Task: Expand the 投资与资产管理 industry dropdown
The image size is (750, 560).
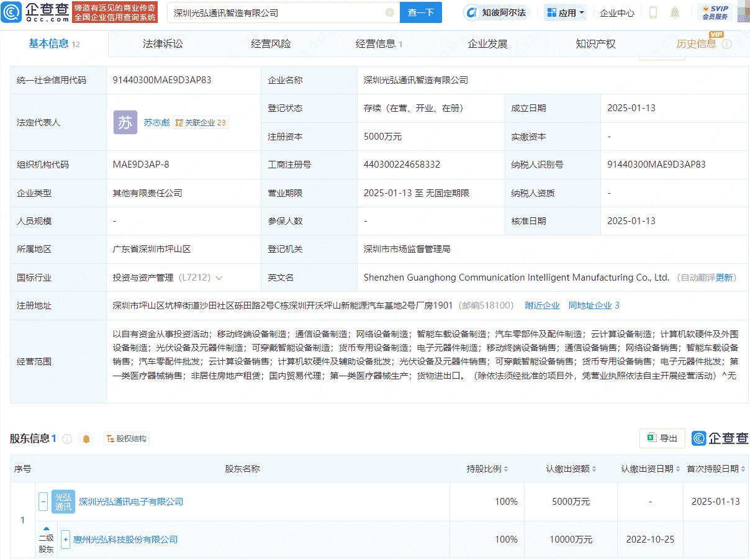Action: (x=218, y=277)
